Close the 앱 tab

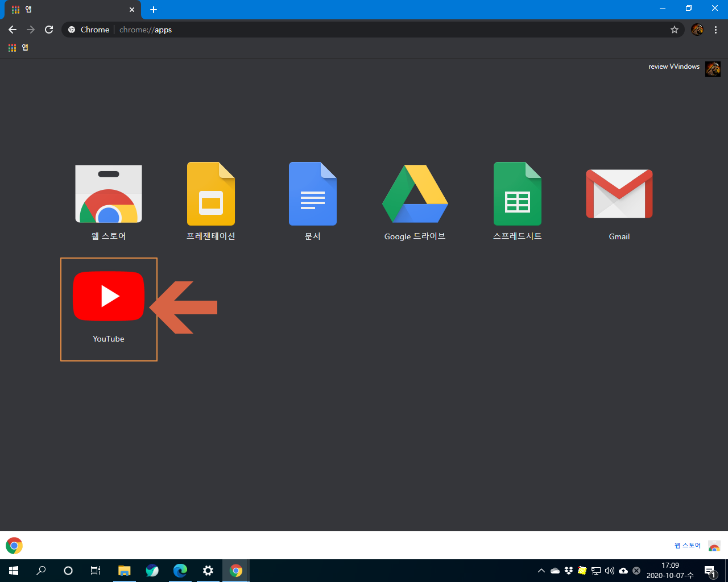[x=132, y=10]
